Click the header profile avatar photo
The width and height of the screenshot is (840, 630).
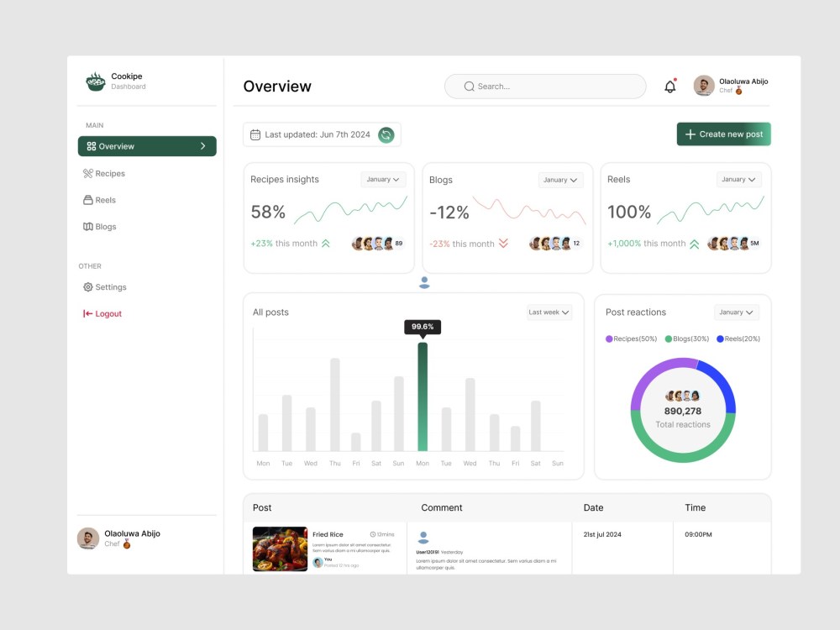[704, 86]
